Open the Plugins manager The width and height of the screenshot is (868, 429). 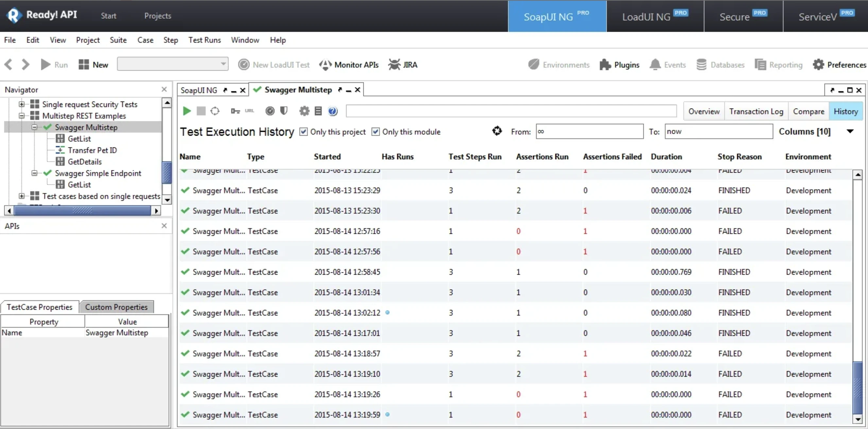[620, 64]
